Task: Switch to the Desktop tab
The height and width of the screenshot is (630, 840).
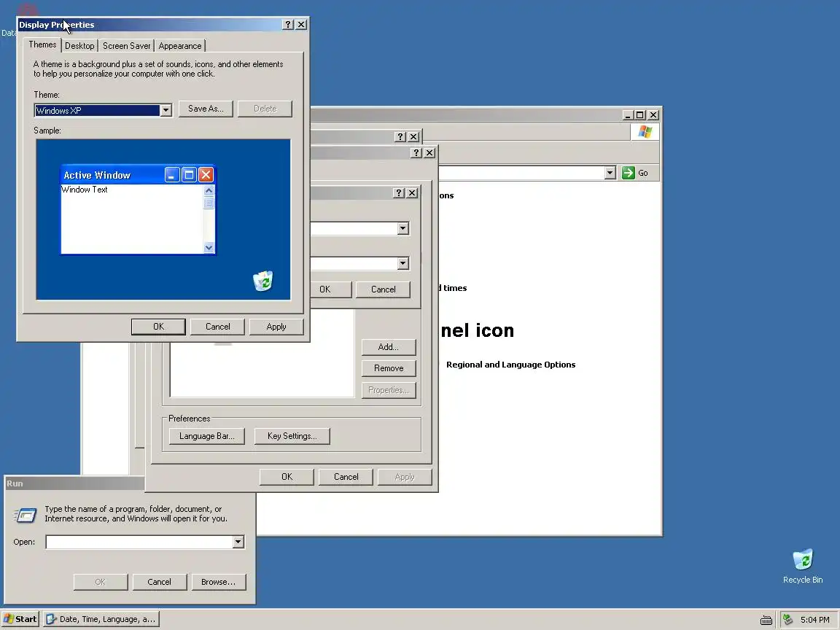Action: coord(79,46)
